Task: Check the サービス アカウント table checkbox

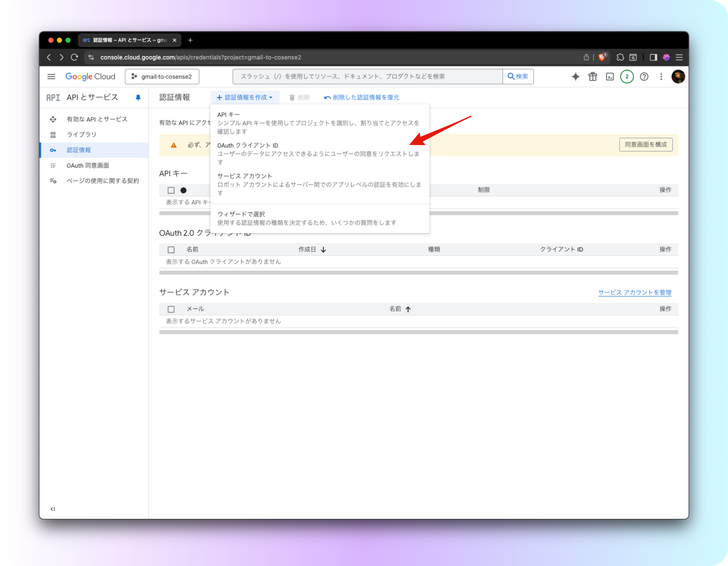Action: point(171,309)
